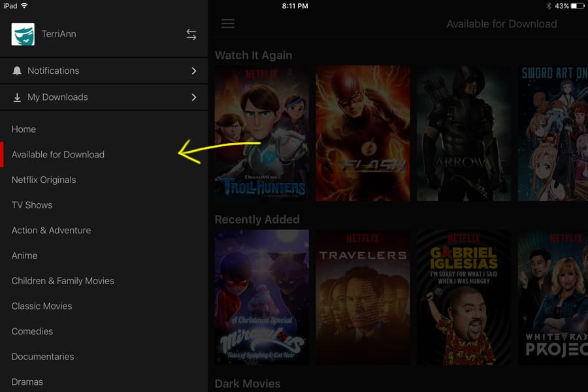Image resolution: width=588 pixels, height=392 pixels.
Task: Tap the Dark Movies heading
Action: [x=248, y=384]
